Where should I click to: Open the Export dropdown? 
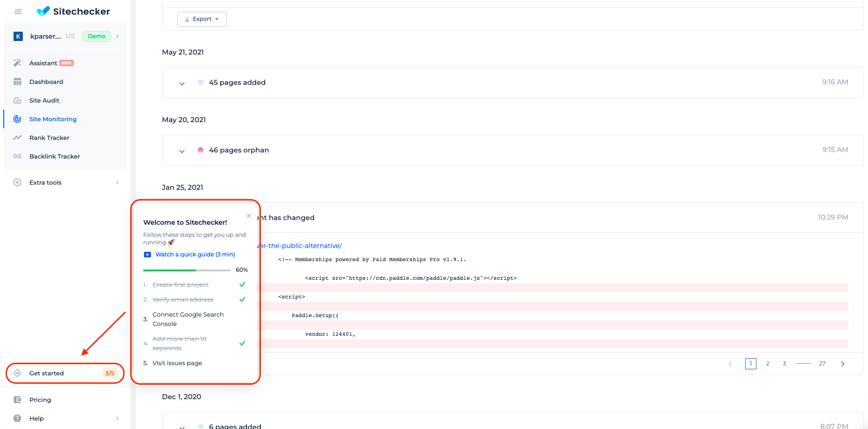(202, 19)
